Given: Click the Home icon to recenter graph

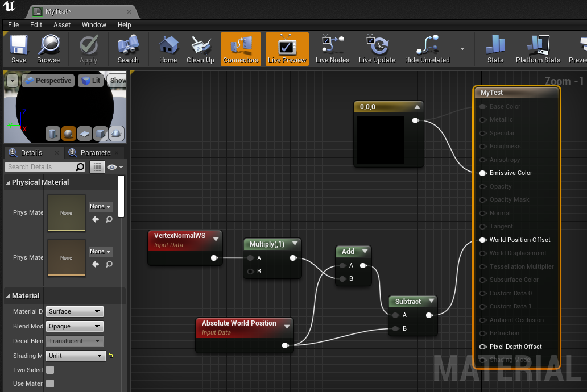Looking at the screenshot, I should 168,49.
